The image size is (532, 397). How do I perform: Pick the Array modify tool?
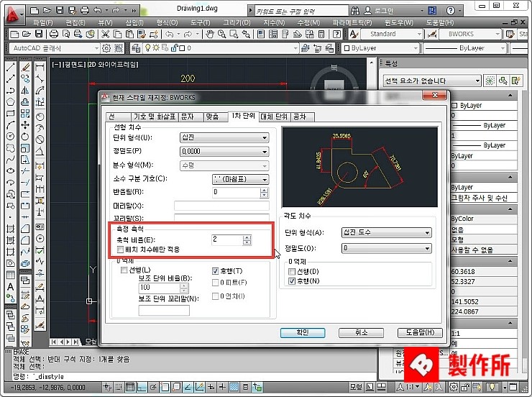point(25,114)
